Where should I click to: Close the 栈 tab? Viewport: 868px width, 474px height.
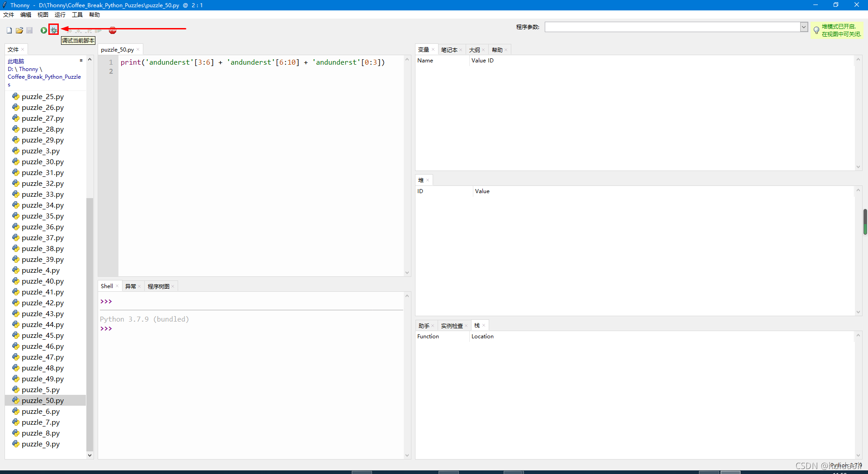click(484, 326)
